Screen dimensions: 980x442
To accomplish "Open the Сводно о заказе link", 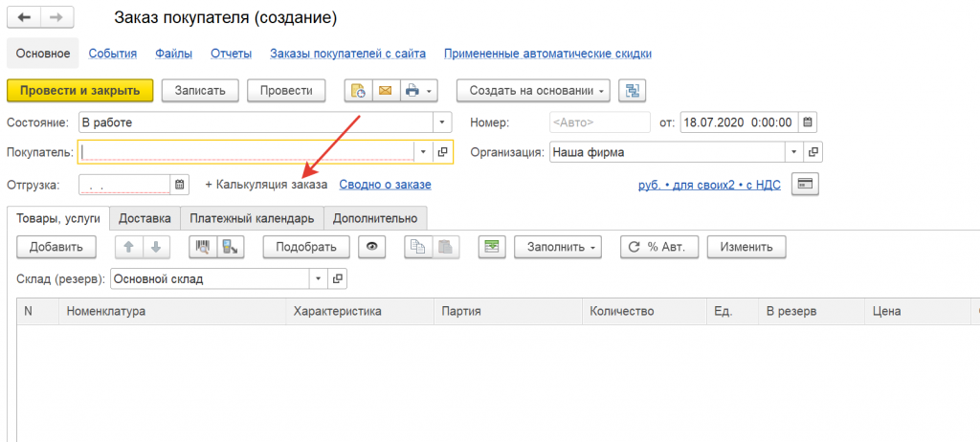I will tap(385, 185).
